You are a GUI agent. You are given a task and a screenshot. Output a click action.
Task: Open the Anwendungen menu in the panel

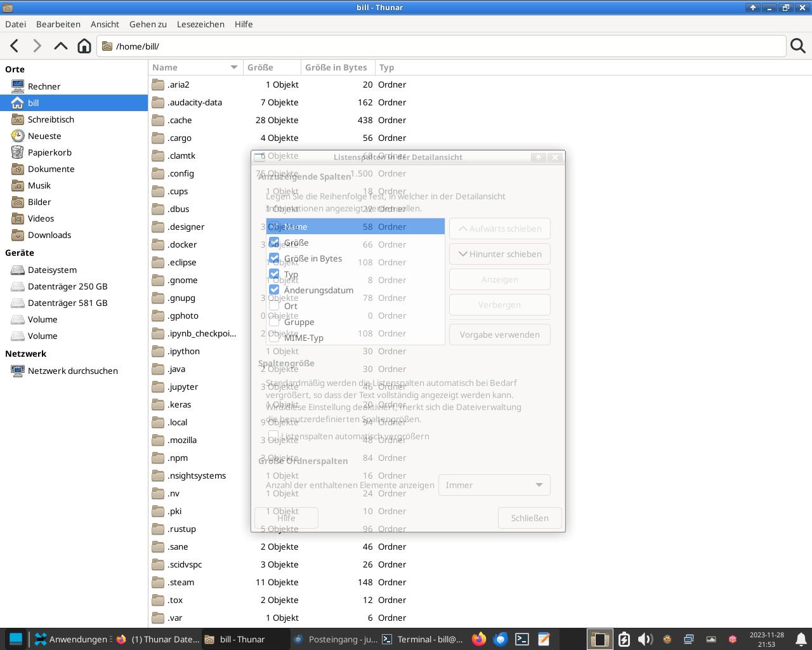(72, 639)
